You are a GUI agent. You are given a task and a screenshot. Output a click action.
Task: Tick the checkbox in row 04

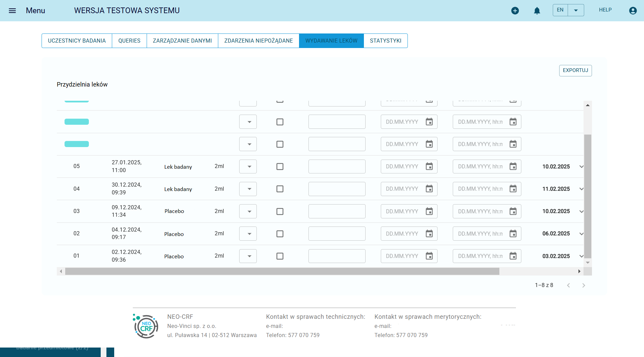tap(280, 189)
